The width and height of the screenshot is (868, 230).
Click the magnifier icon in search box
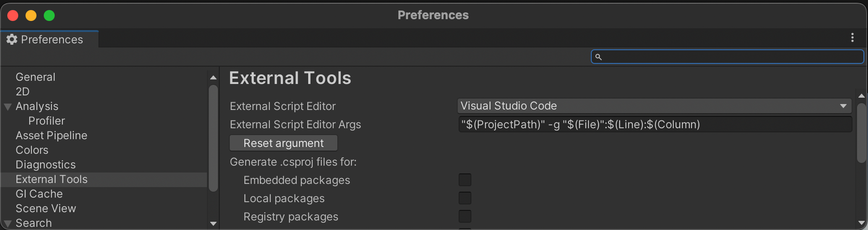click(599, 57)
